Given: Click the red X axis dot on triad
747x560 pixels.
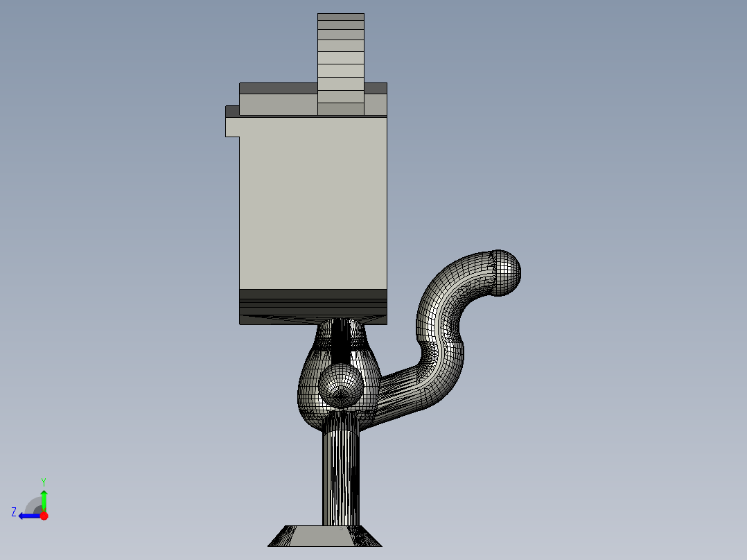Looking at the screenshot, I should point(44,516).
